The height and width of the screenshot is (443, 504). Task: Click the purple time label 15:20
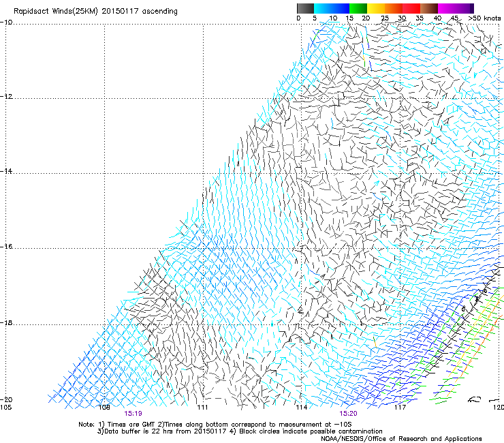click(x=348, y=414)
